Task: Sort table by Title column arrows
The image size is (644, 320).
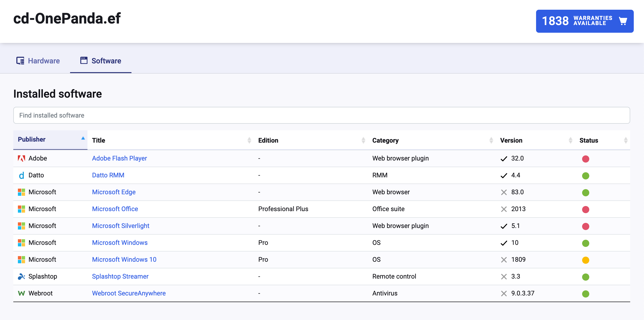Action: [249, 140]
